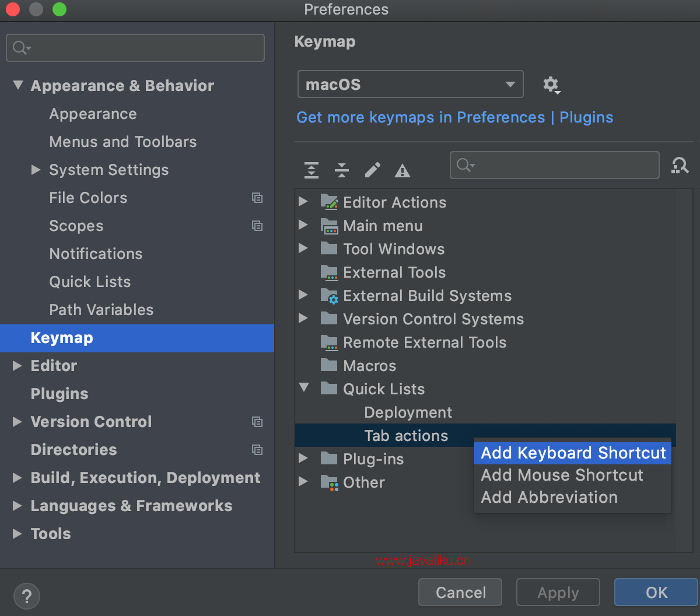Collapse the Quick Lists keymap group
The height and width of the screenshot is (616, 700).
303,388
